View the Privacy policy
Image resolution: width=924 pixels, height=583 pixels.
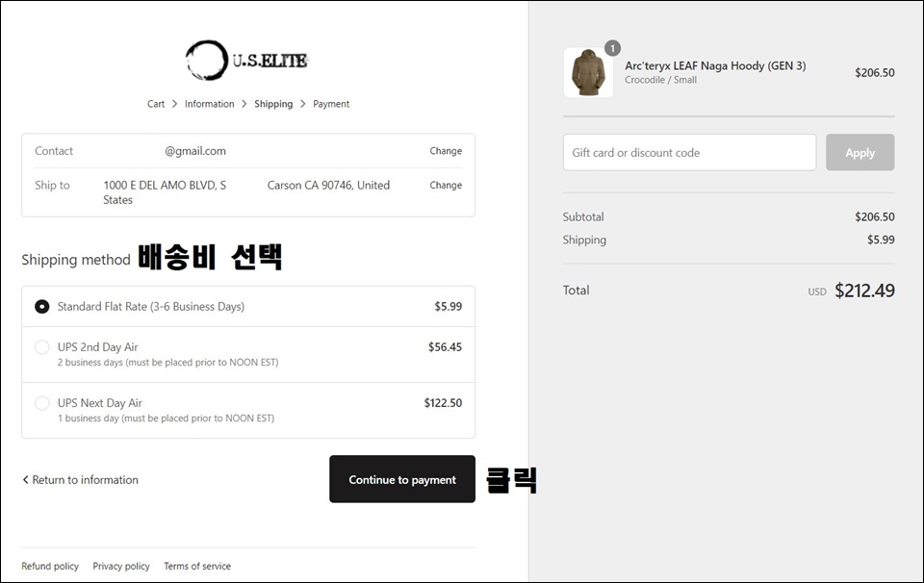click(121, 566)
